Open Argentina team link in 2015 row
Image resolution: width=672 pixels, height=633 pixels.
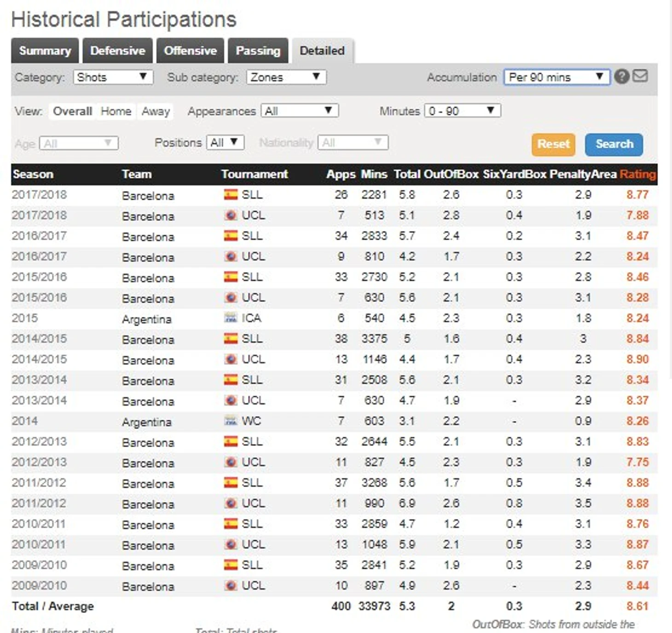click(x=147, y=319)
